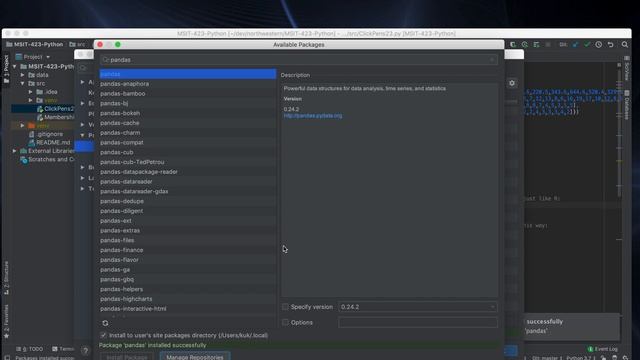Select the pandas-datareader-gdax package
640x360 pixels.
[x=188, y=191]
